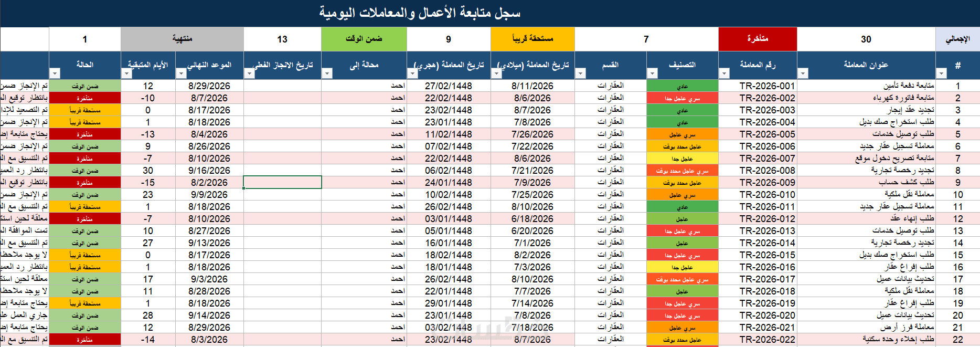This screenshot has width=980, height=347.
Task: Open the الحالة column filter dropdown
Action: click(x=55, y=73)
